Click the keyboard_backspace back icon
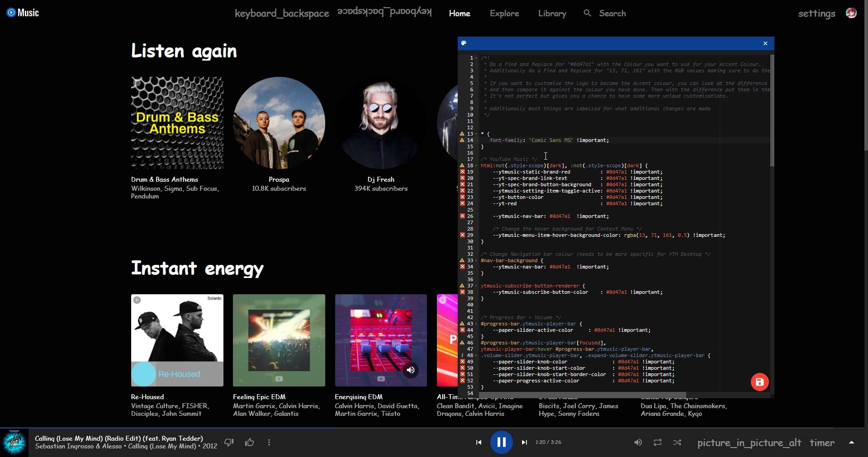Image resolution: width=868 pixels, height=457 pixels. point(282,13)
